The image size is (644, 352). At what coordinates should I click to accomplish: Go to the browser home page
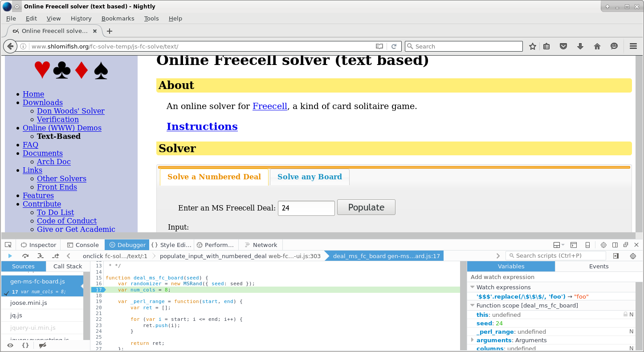point(597,46)
